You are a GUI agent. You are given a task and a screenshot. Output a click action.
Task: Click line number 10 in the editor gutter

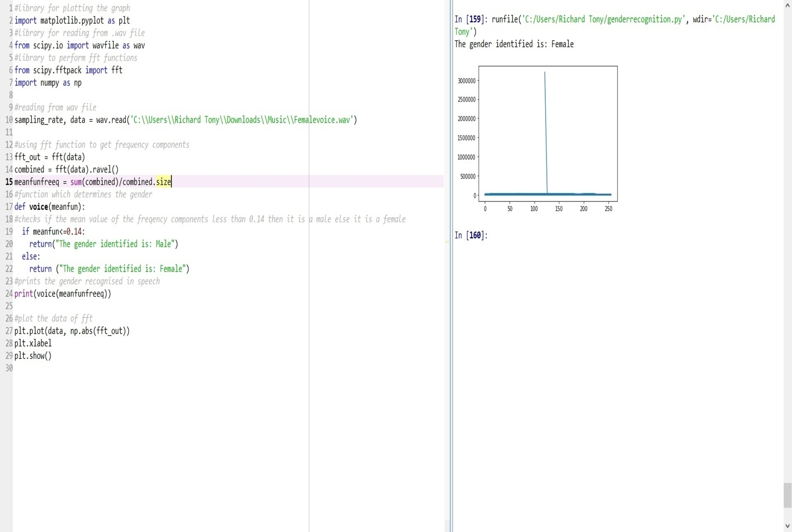9,120
